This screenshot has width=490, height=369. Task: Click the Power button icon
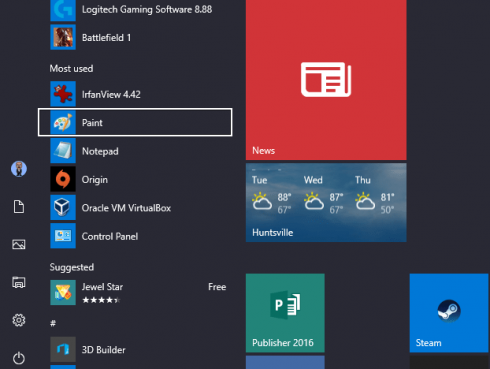[19, 358]
